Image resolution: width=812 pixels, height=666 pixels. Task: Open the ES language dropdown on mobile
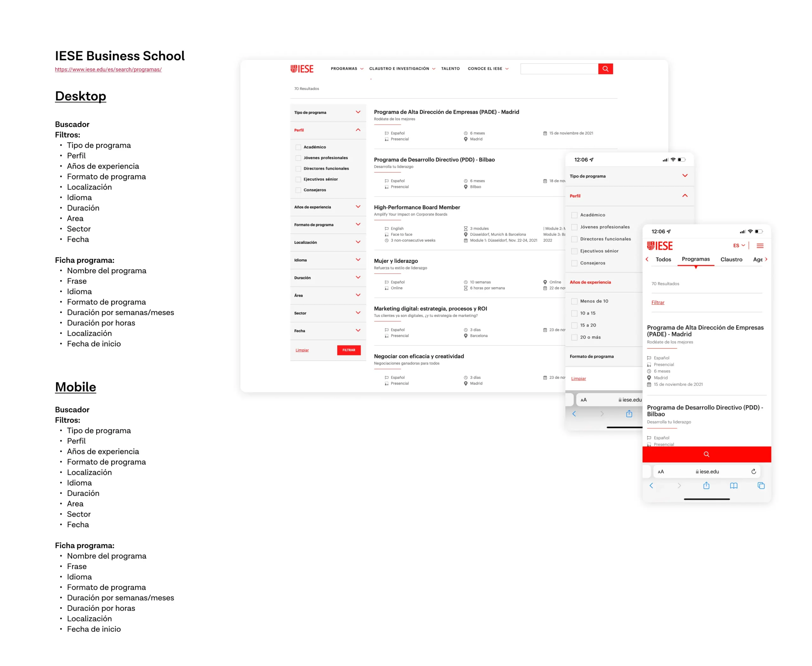pyautogui.click(x=739, y=246)
